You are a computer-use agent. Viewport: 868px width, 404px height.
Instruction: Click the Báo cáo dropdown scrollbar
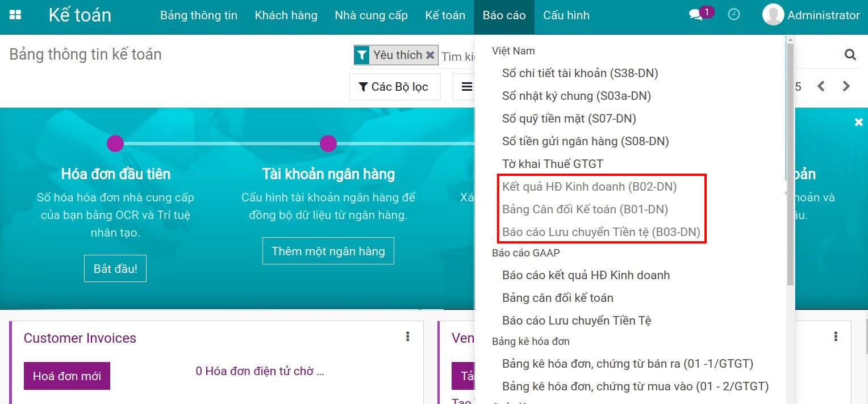pyautogui.click(x=790, y=165)
